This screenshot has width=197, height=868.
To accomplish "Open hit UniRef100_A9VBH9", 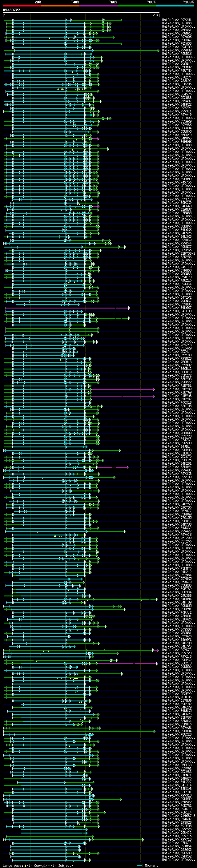I will [176, 50].
